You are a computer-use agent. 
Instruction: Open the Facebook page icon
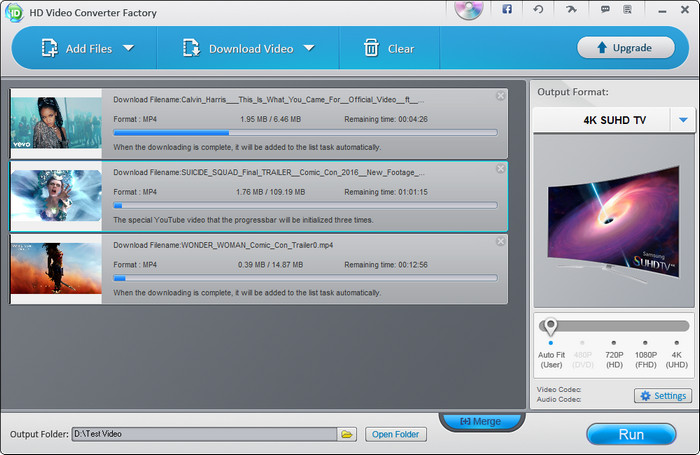507,9
